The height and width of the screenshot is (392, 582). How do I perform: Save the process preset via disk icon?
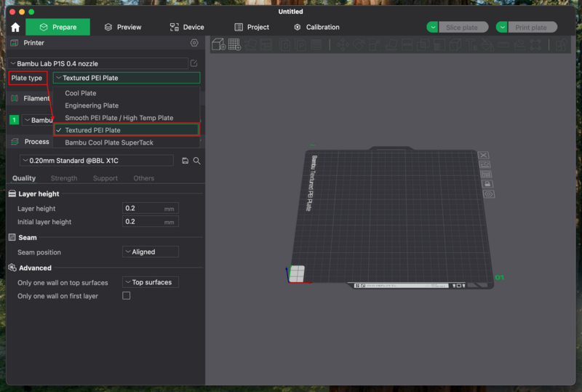click(186, 161)
